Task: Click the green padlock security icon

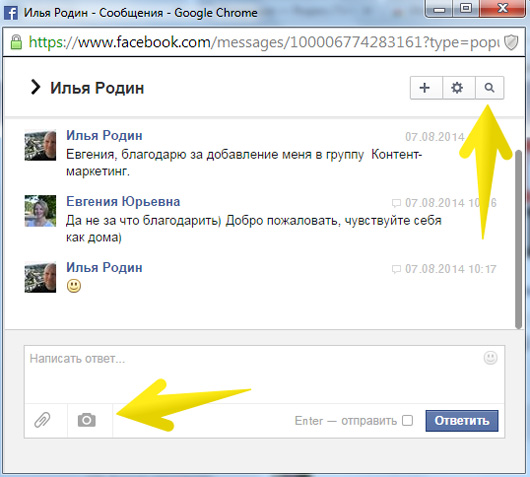Action: [x=16, y=42]
